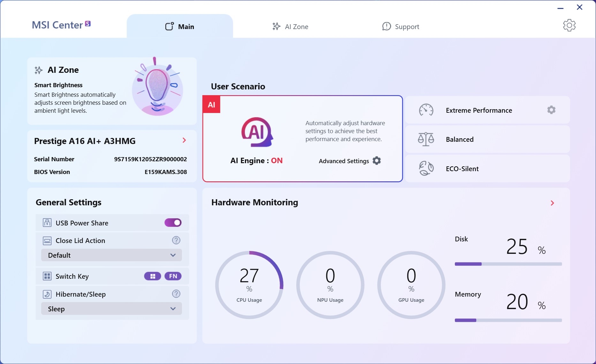The image size is (596, 364).
Task: Click the serial number 9S7159K12052ZR9000002
Action: (x=150, y=159)
